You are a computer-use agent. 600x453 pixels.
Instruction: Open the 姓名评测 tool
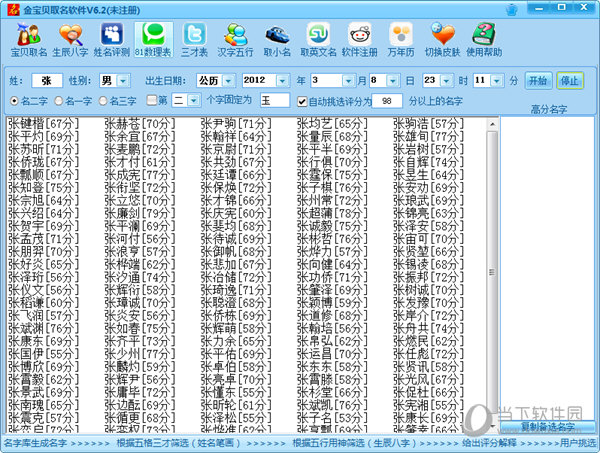tap(112, 40)
